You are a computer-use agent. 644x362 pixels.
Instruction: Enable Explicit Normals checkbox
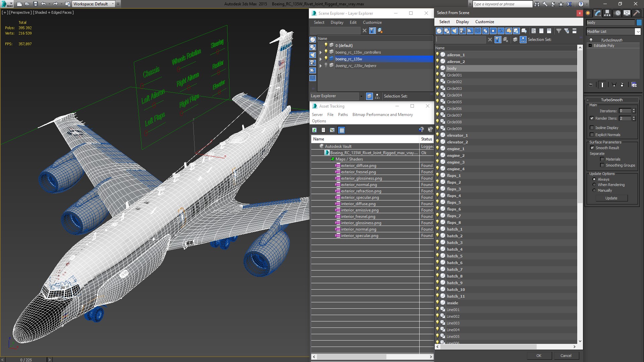coord(592,135)
